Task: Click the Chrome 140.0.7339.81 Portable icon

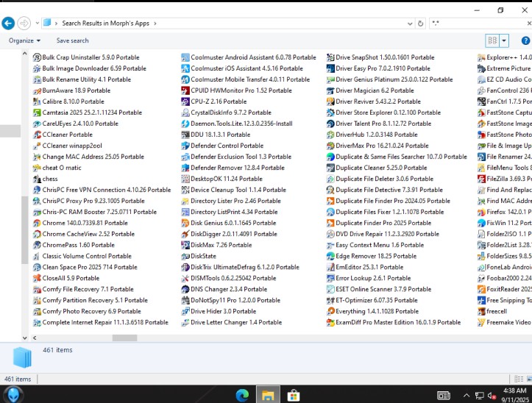Action: [37, 223]
